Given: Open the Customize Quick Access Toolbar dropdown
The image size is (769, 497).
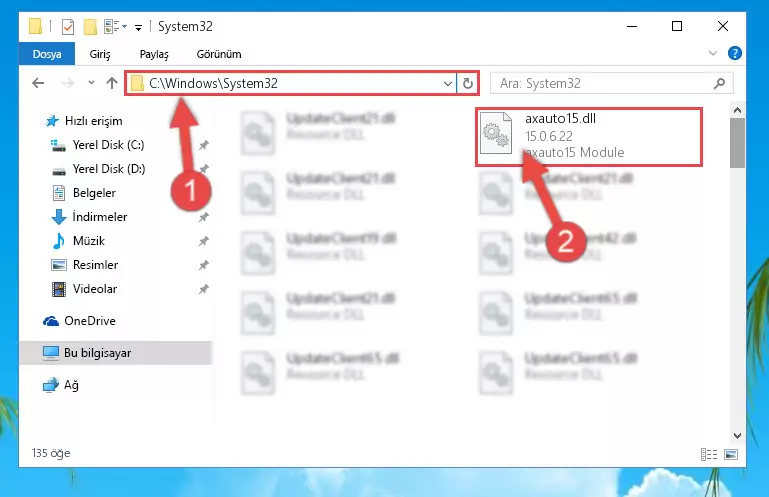Looking at the screenshot, I should coord(139,27).
